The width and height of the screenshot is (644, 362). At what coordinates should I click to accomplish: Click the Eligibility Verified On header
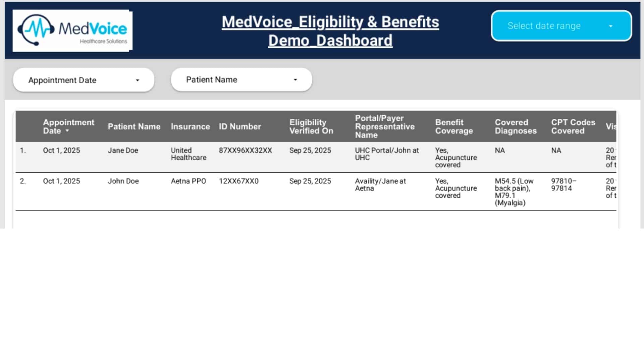(311, 126)
